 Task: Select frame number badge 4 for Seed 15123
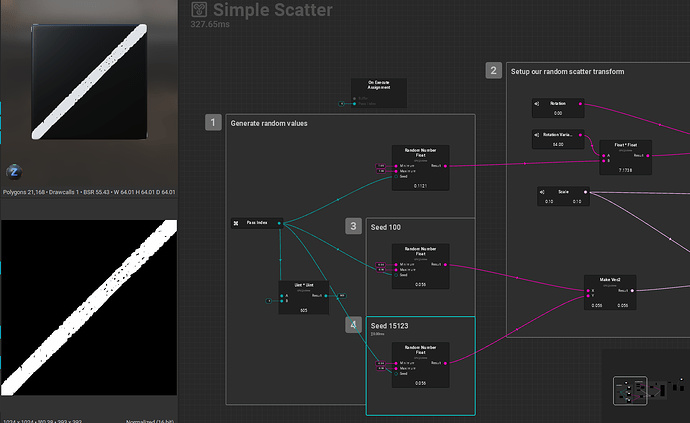point(353,325)
